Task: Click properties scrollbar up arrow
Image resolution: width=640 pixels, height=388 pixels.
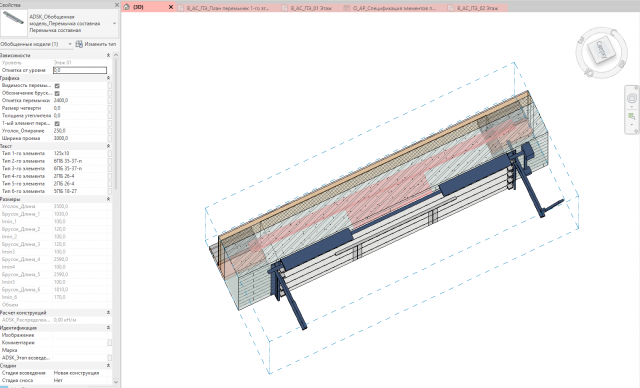Action: pyautogui.click(x=116, y=55)
